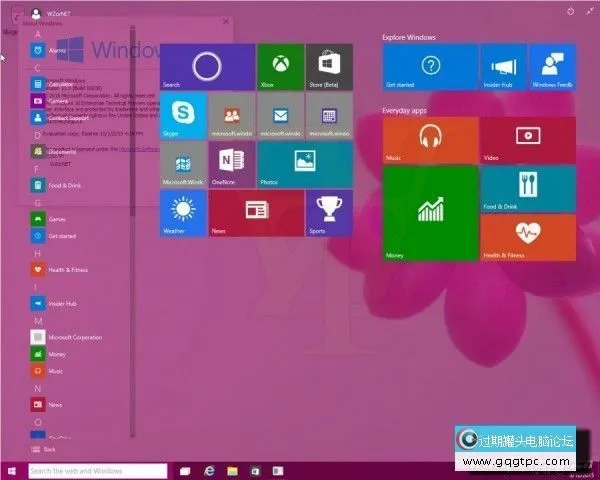Screen dimensions: 600x480
Task: Open the Weather tile
Action: click(x=183, y=212)
